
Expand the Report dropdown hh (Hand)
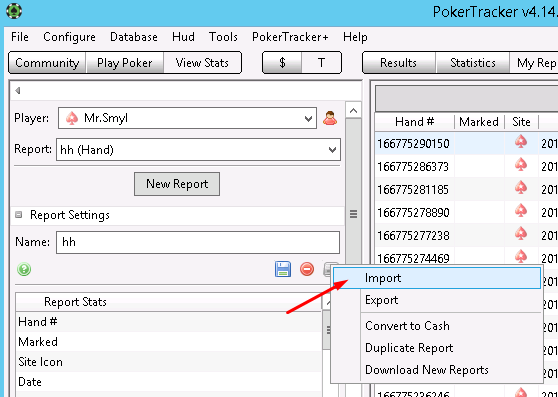point(198,150)
